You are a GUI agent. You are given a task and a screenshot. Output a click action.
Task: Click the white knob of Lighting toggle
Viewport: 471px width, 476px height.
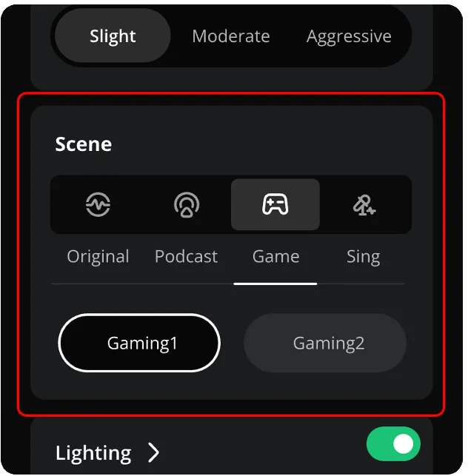click(404, 444)
